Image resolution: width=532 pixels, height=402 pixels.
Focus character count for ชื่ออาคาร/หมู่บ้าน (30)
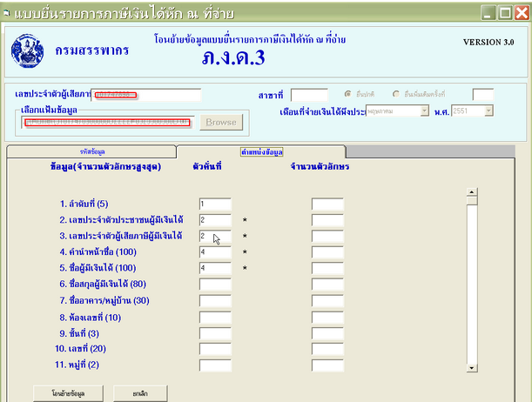(x=327, y=301)
